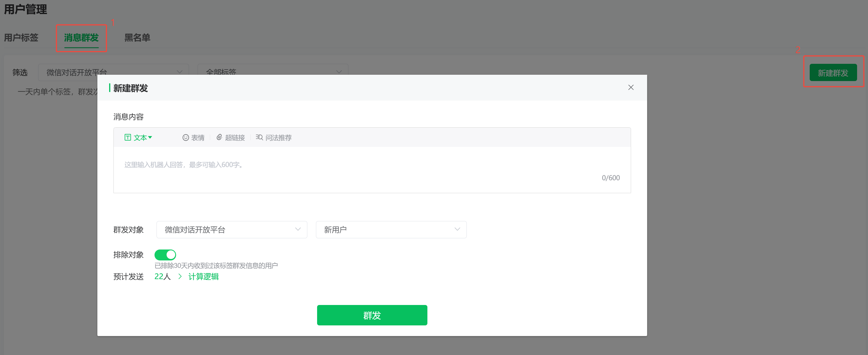
Task: Click the 新建群发 button at top right
Action: (833, 72)
